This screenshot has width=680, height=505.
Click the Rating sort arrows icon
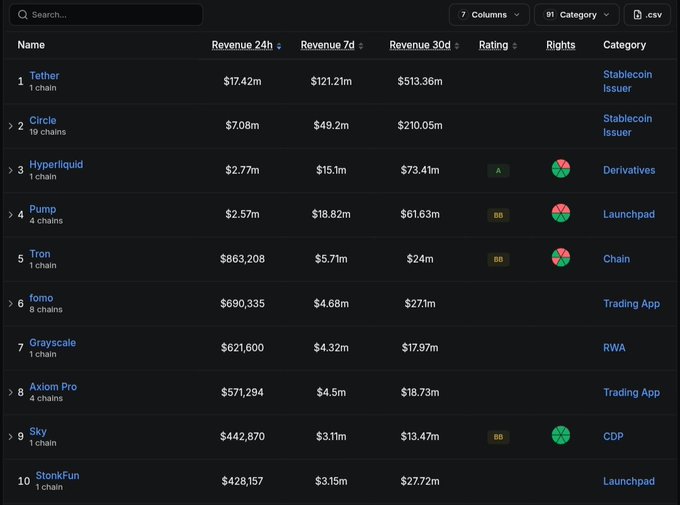pos(514,46)
